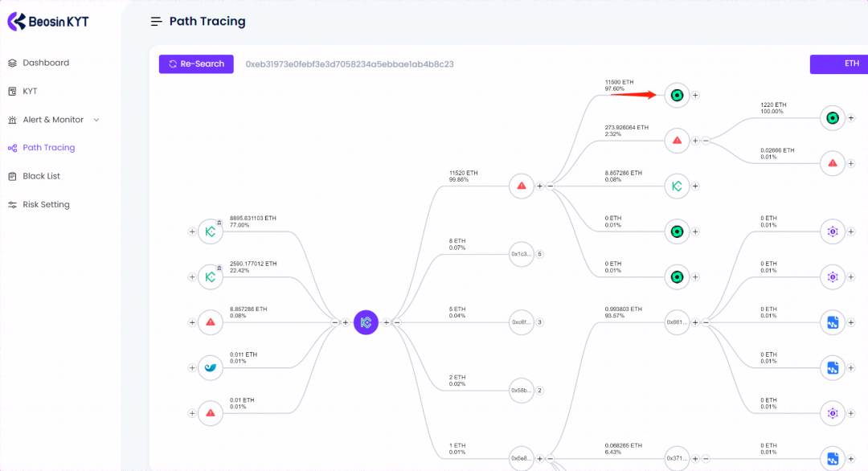This screenshot has height=471, width=868.
Task: Click the Re-Search button
Action: tap(196, 64)
